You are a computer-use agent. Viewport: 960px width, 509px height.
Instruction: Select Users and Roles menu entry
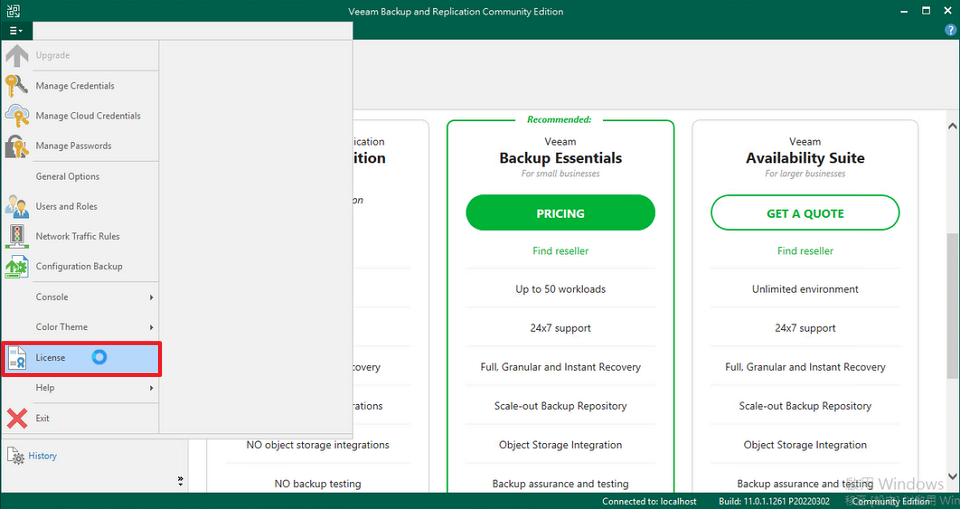coord(81,206)
